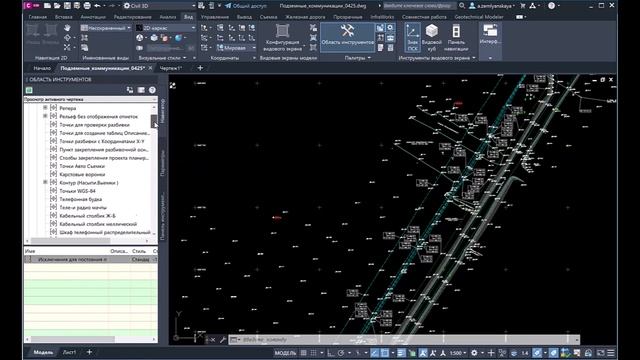Screen dimensions: 640x360
Task: Expand the Репера tree node
Action: (45, 108)
